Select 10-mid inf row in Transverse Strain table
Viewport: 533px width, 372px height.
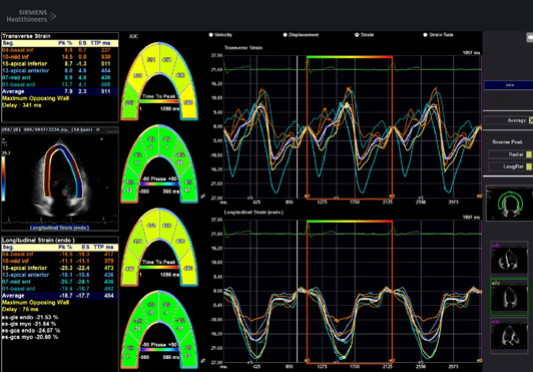[60, 57]
